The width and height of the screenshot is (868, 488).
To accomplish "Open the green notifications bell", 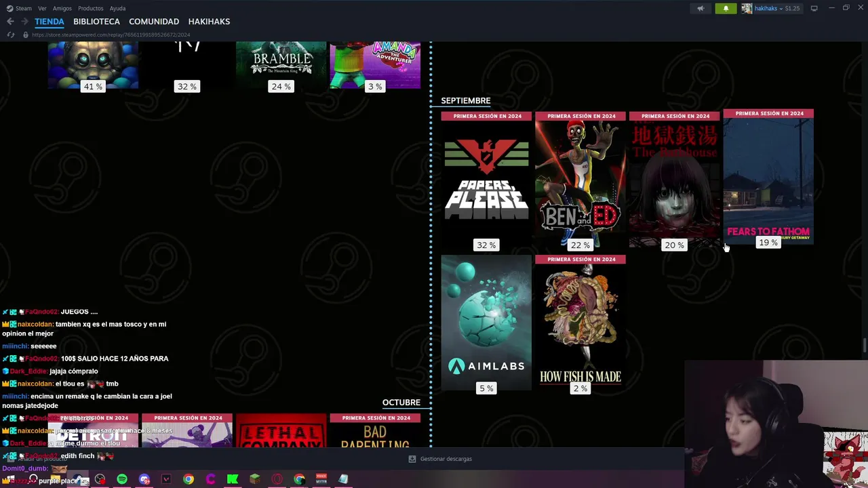I will click(726, 8).
